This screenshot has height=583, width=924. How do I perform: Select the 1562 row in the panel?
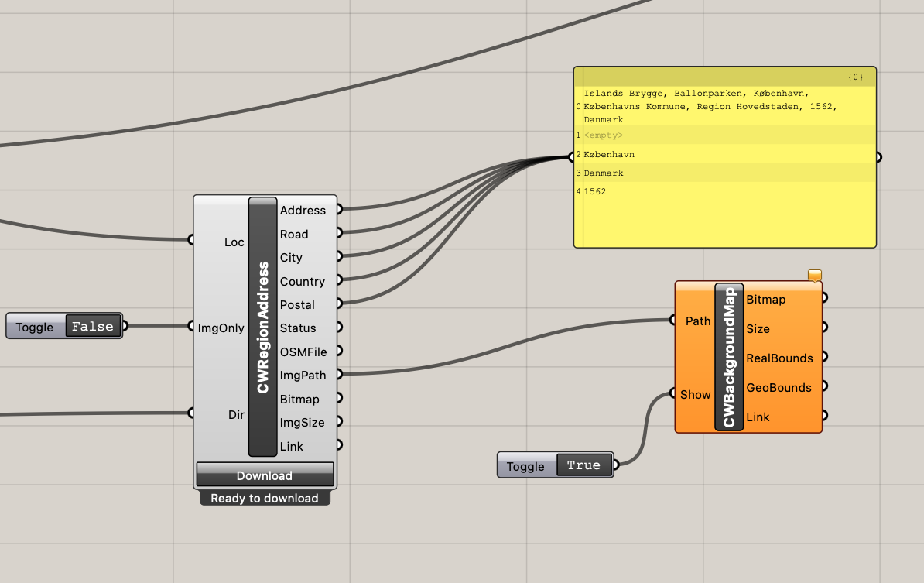pos(725,191)
